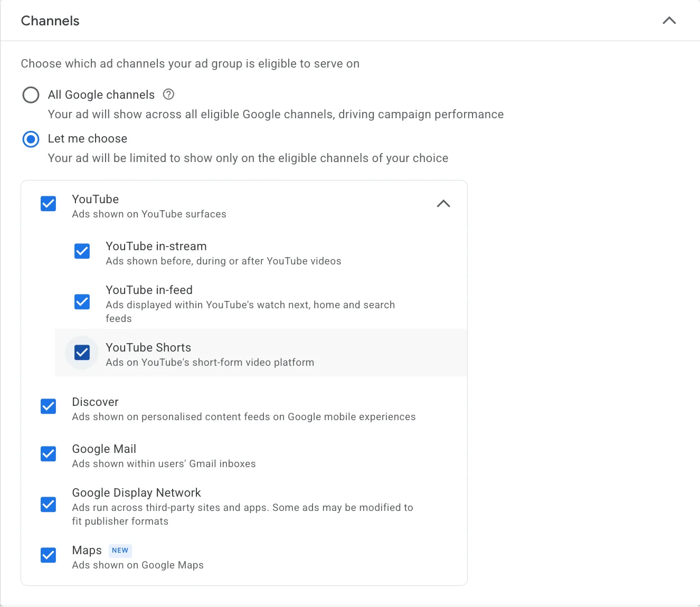Uncheck the Google Display Network checkbox
The width and height of the screenshot is (700, 607).
pos(49,505)
